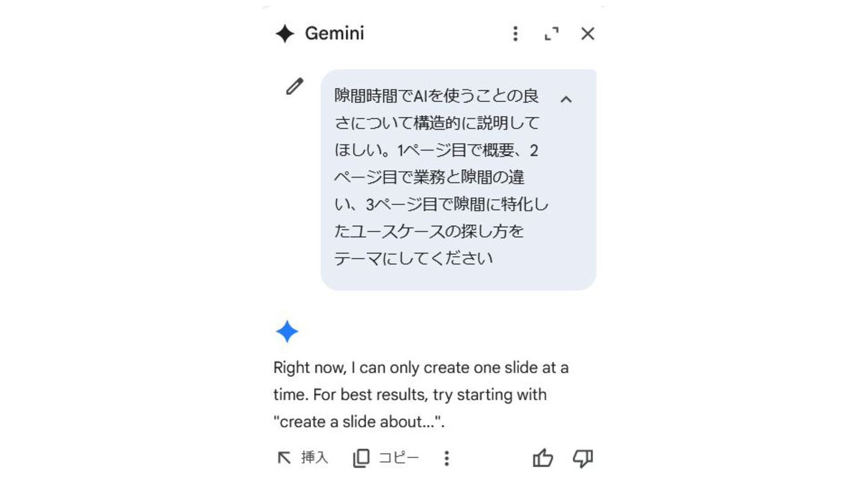The image size is (868, 488).
Task: Open the panel's top more options menu
Action: click(515, 34)
